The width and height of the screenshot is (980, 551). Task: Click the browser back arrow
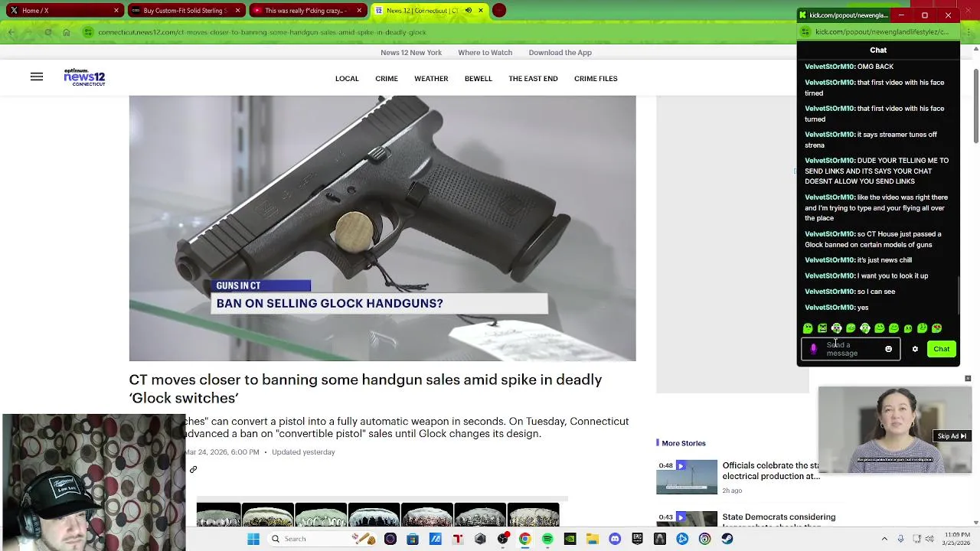pyautogui.click(x=11, y=32)
